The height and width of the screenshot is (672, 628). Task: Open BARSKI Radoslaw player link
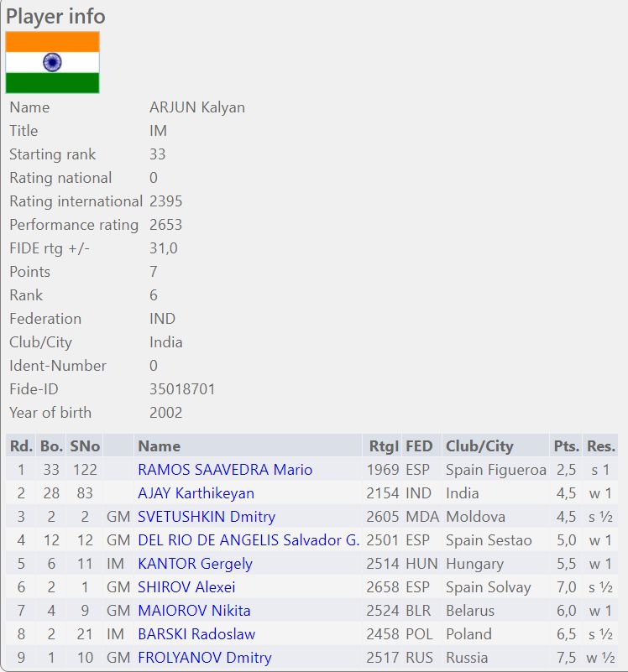point(196,634)
